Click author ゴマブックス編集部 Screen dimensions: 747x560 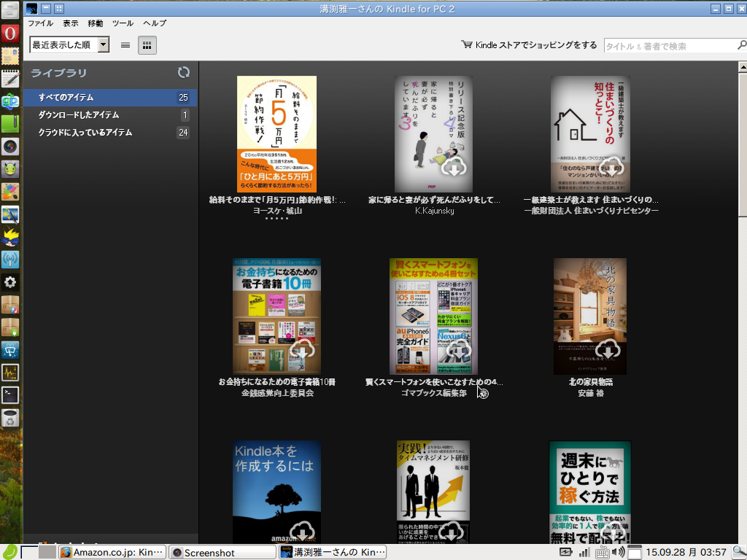pyautogui.click(x=433, y=393)
